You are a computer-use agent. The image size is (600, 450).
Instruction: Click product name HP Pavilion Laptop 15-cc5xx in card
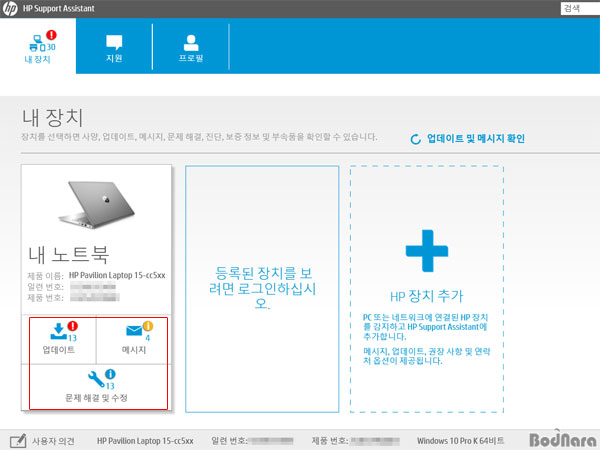tap(117, 276)
